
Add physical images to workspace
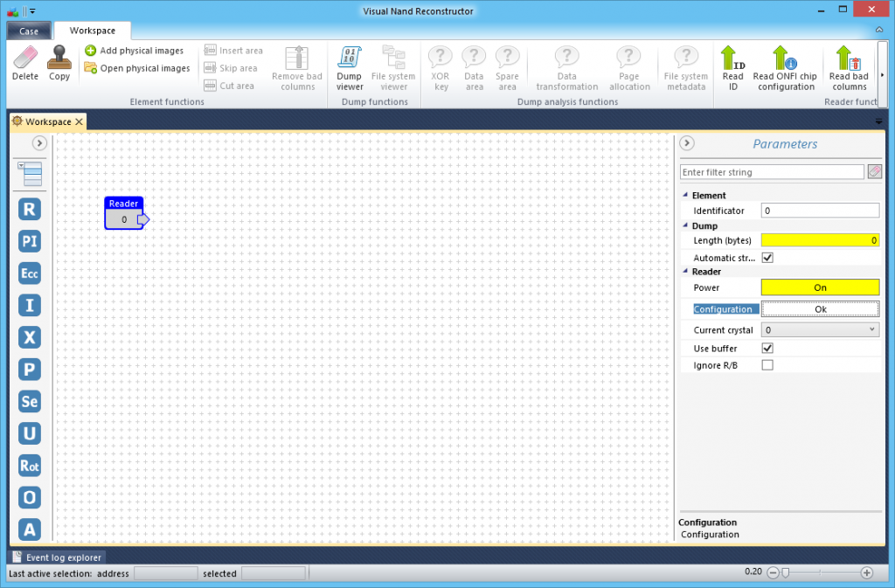tap(134, 50)
